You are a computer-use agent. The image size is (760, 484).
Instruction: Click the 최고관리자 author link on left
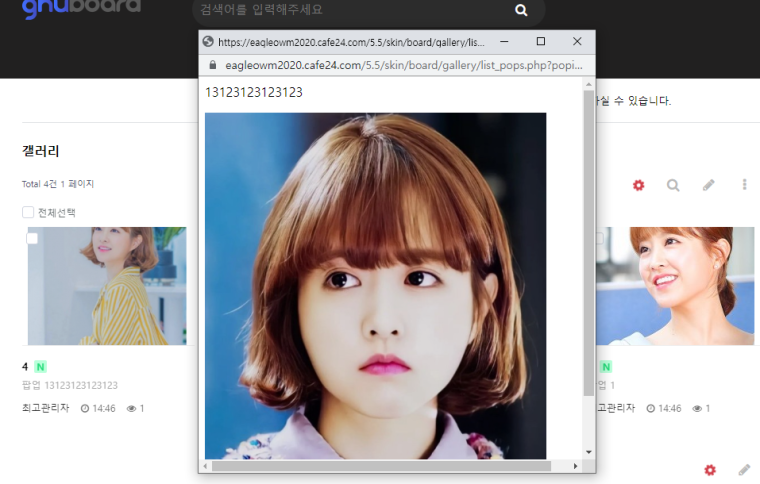point(45,408)
